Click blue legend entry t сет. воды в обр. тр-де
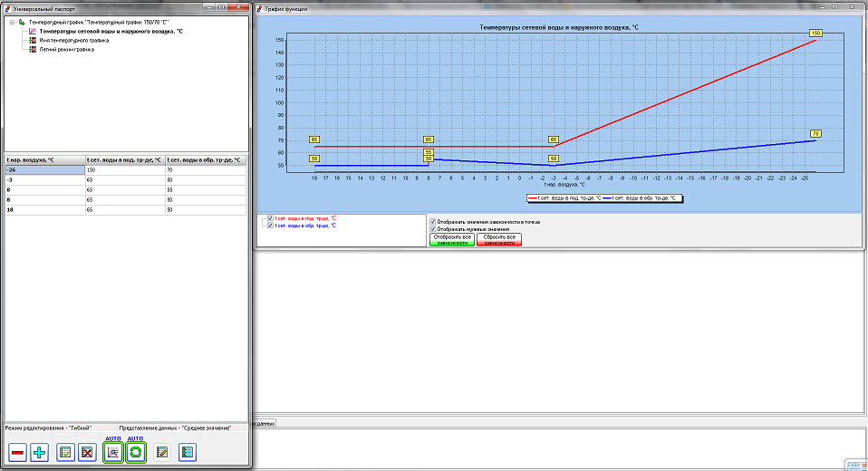Image resolution: width=868 pixels, height=471 pixels. tap(640, 198)
